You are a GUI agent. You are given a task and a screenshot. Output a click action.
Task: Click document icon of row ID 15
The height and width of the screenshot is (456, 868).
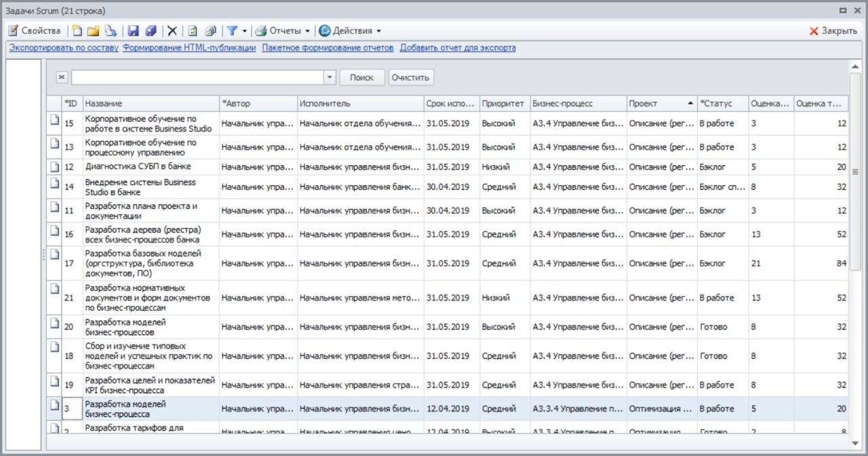tap(54, 119)
